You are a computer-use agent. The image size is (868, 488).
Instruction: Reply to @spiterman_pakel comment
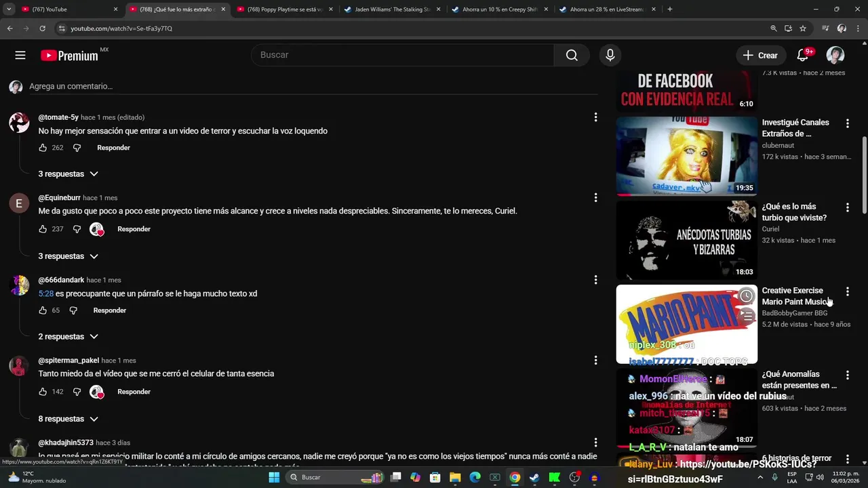pos(134,392)
